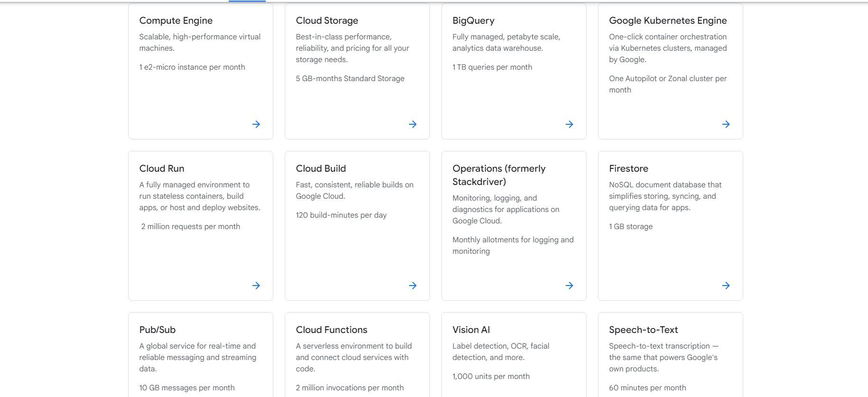Click "A global service for real-time" description
Screen dimensions: 868x397
click(198, 357)
